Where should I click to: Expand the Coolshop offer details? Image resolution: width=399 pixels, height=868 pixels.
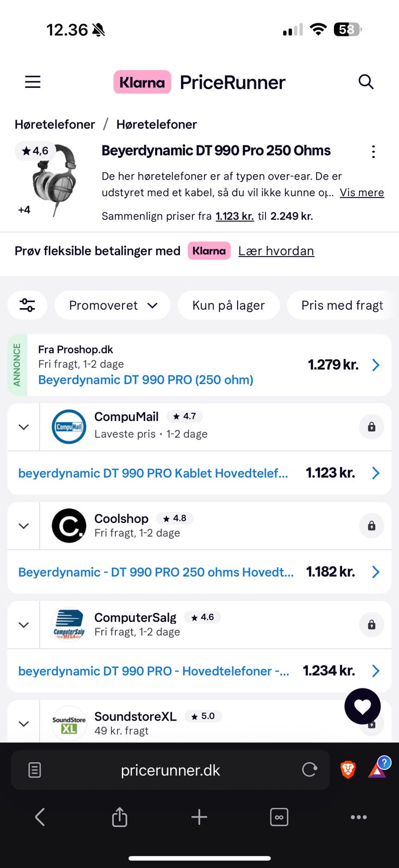(23, 526)
